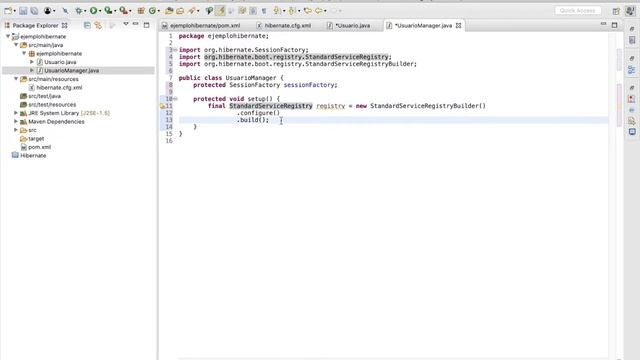This screenshot has height=360, width=640.
Task: Open dropdown arrow next to Run icon
Action: (x=100, y=11)
